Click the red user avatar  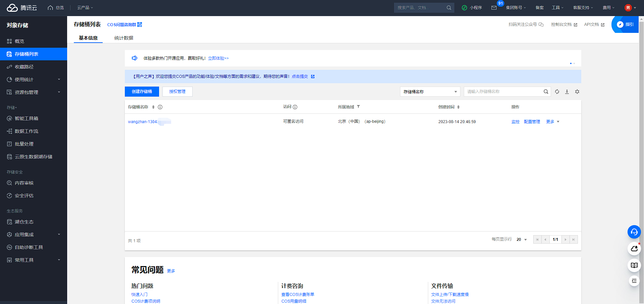pos(628,8)
